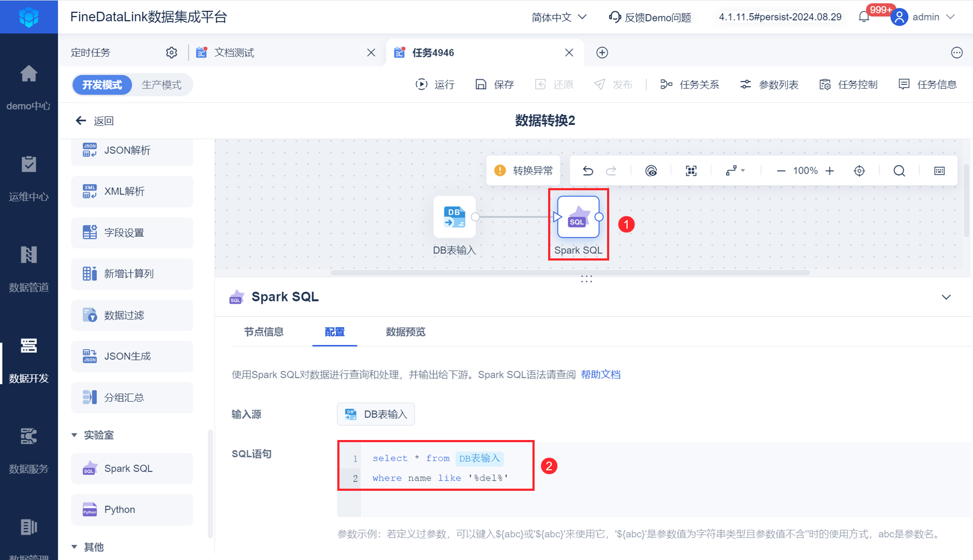Click the panel resize handle dots
973x560 pixels.
(x=587, y=279)
